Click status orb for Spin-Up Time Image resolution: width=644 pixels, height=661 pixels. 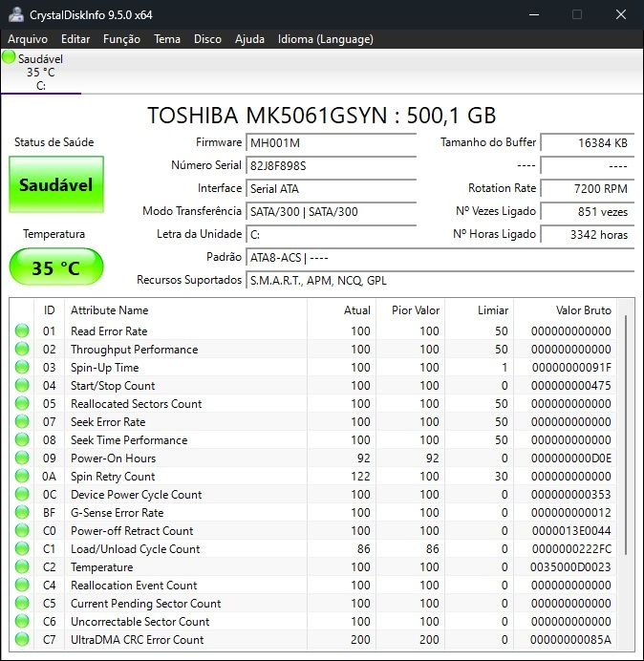[22, 367]
